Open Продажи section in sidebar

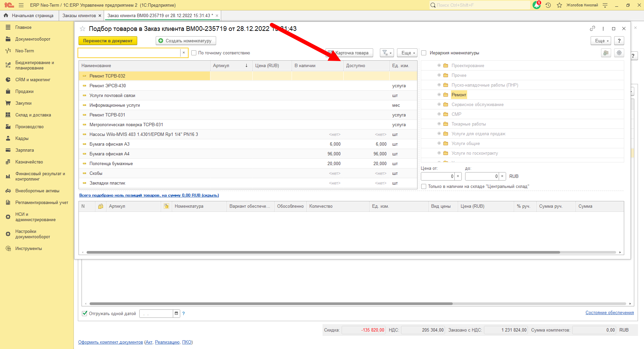pyautogui.click(x=24, y=91)
